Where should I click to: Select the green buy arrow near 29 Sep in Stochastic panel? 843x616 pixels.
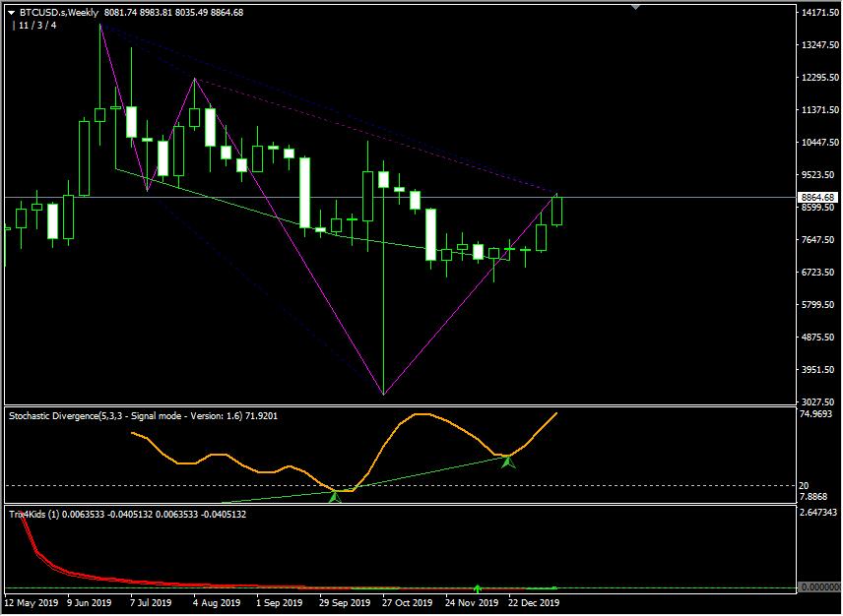click(334, 496)
